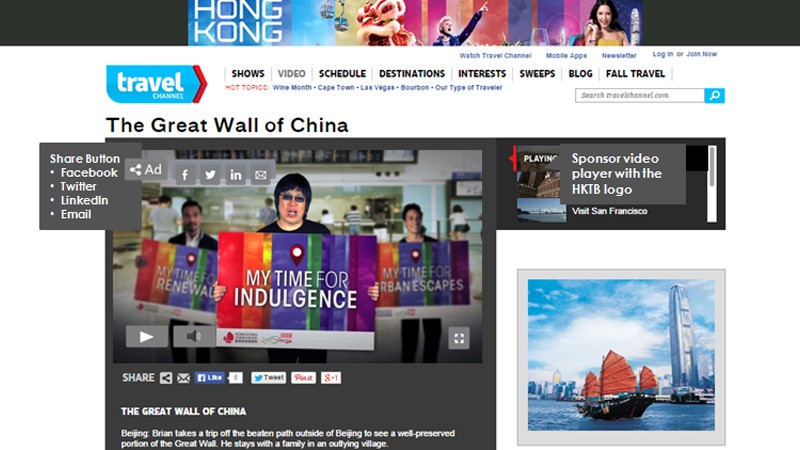Toggle fullscreen on the video player

459,338
